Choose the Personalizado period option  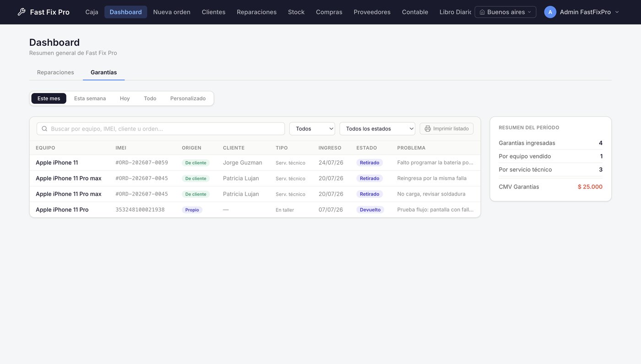tap(188, 98)
